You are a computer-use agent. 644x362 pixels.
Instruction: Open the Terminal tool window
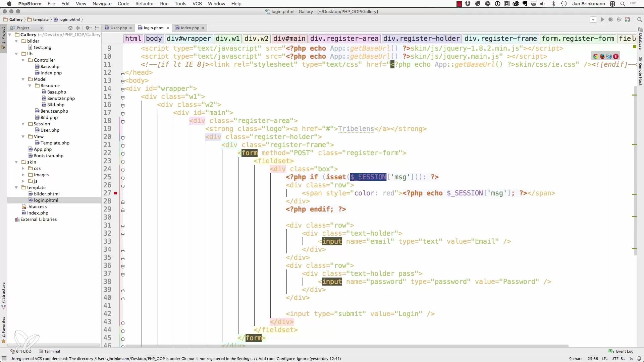49,351
